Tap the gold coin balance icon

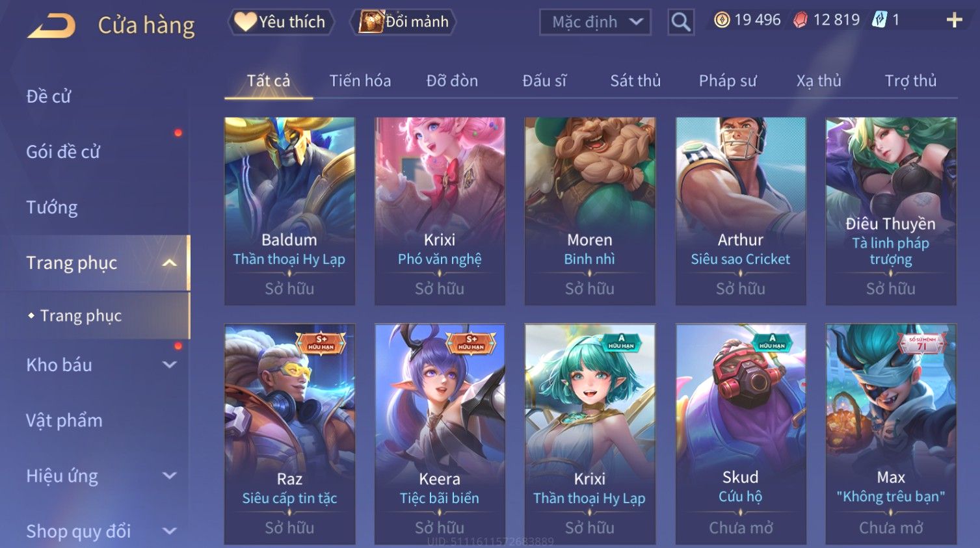[722, 20]
